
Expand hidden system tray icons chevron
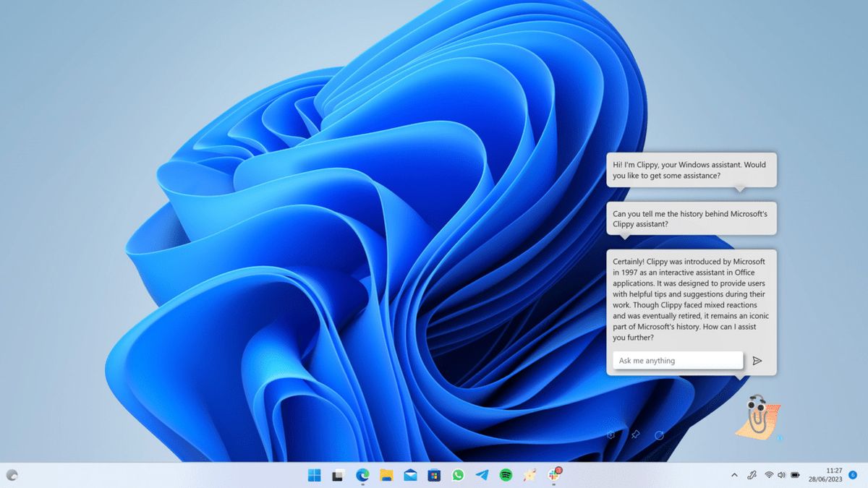point(734,475)
